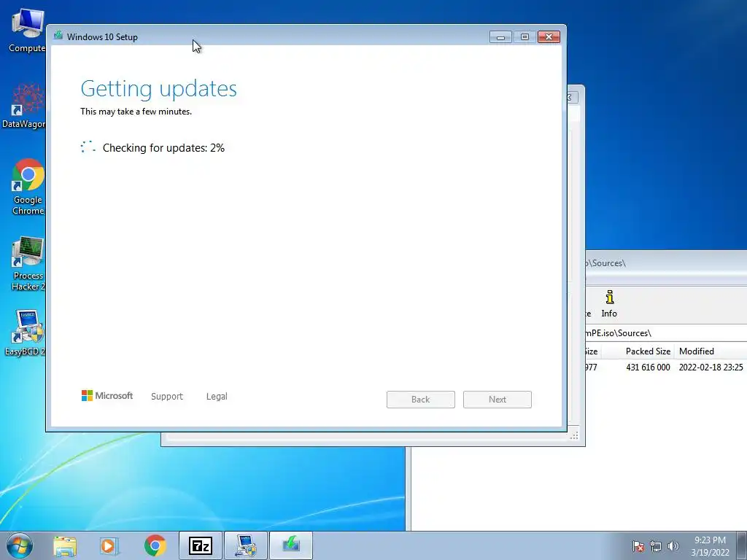Image resolution: width=747 pixels, height=560 pixels.
Task: Open the network tray icon
Action: 656,545
